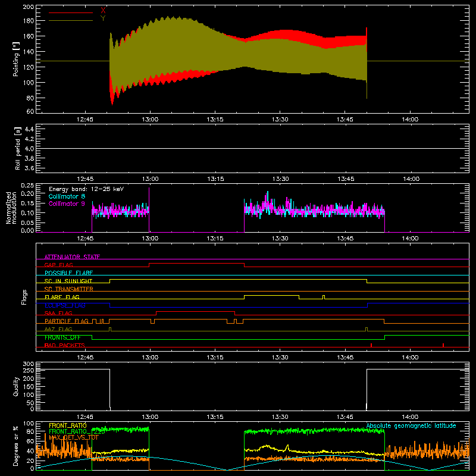Click the raised SAA_FLAG step segment
Screen dimensions: 476x476
click(x=196, y=311)
